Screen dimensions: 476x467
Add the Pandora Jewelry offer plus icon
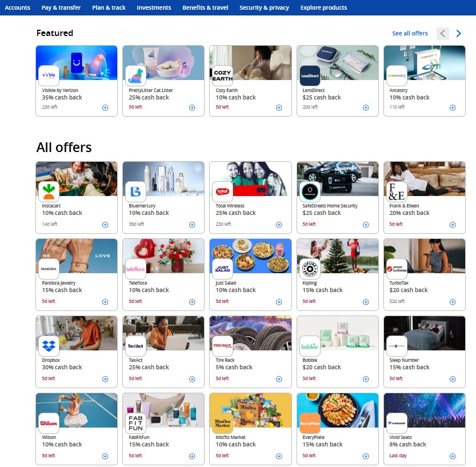click(105, 302)
